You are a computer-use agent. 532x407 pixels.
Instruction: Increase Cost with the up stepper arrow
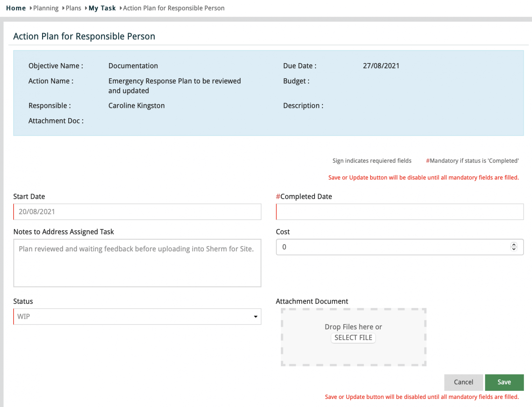[x=514, y=245]
